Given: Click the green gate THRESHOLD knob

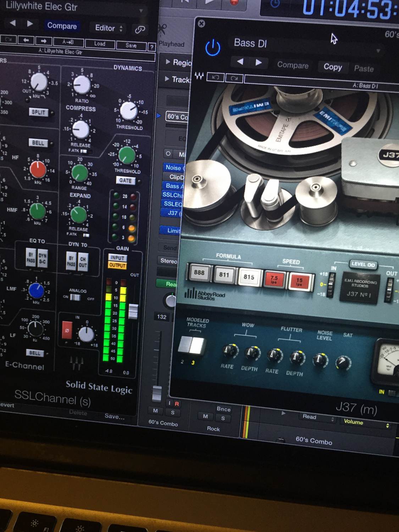Looking at the screenshot, I should point(127,155).
